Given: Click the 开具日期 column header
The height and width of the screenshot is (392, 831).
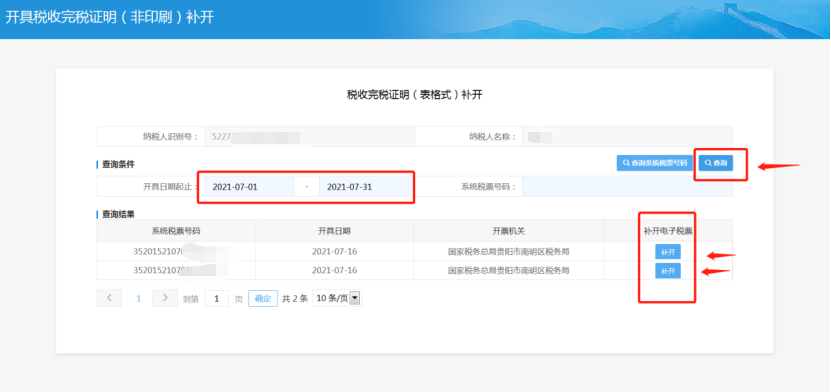Looking at the screenshot, I should (334, 231).
